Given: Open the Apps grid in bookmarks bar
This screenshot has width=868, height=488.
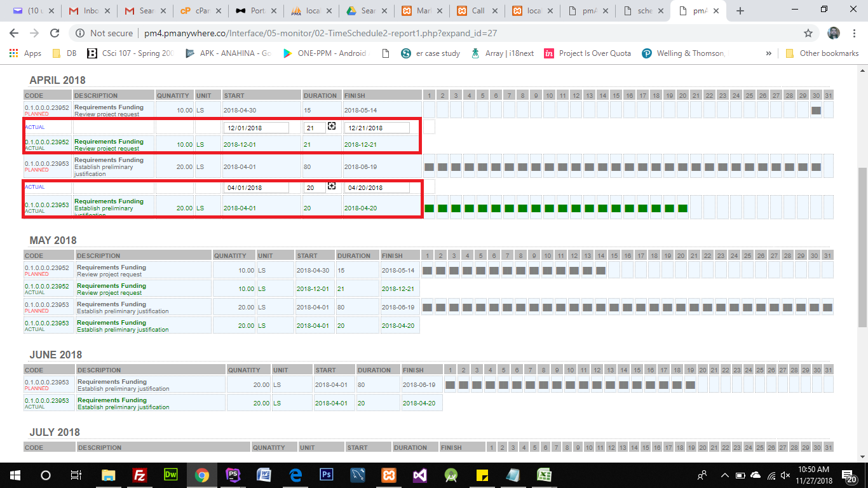Looking at the screenshot, I should pos(25,53).
